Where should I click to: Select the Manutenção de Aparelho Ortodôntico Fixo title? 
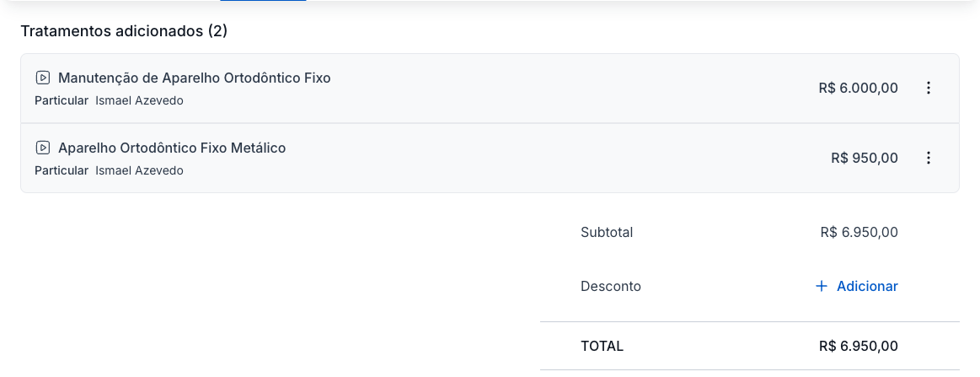tap(194, 78)
